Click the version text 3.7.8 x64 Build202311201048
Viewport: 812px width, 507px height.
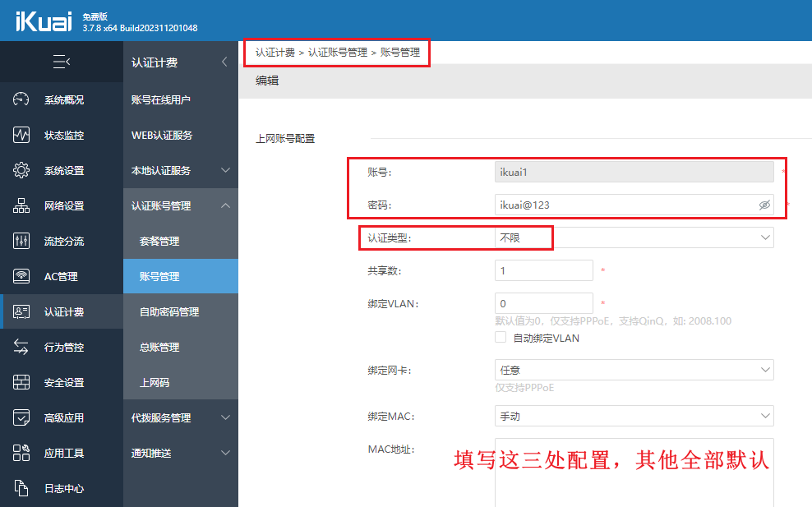(x=140, y=28)
